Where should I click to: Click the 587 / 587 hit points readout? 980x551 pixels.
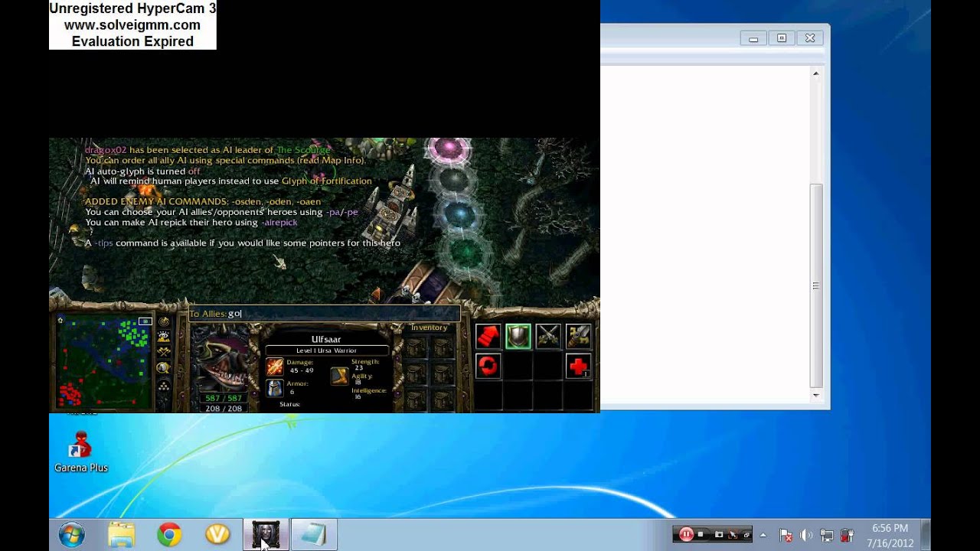coord(224,398)
